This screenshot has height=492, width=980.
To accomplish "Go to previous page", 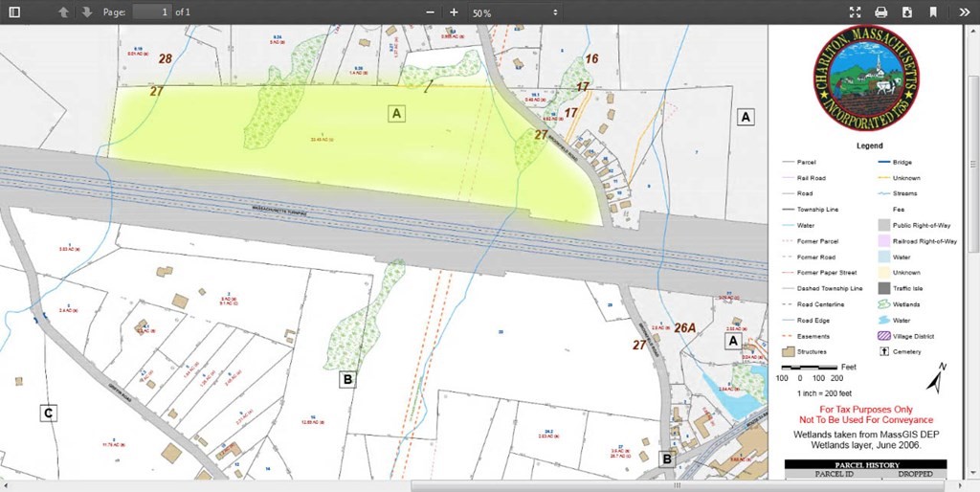I will [x=63, y=12].
